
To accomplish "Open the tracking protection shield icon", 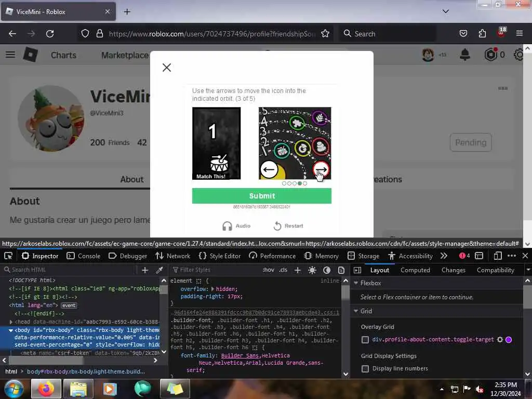I will point(85,34).
